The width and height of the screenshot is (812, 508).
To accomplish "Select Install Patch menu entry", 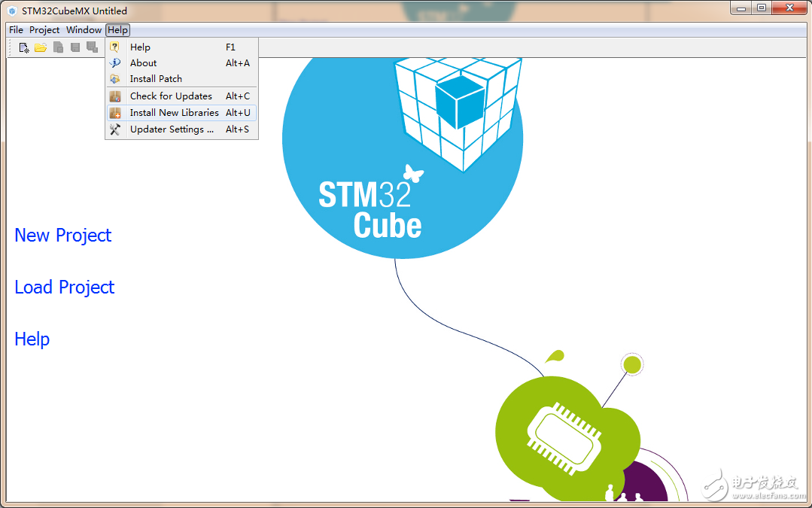I will [x=182, y=79].
